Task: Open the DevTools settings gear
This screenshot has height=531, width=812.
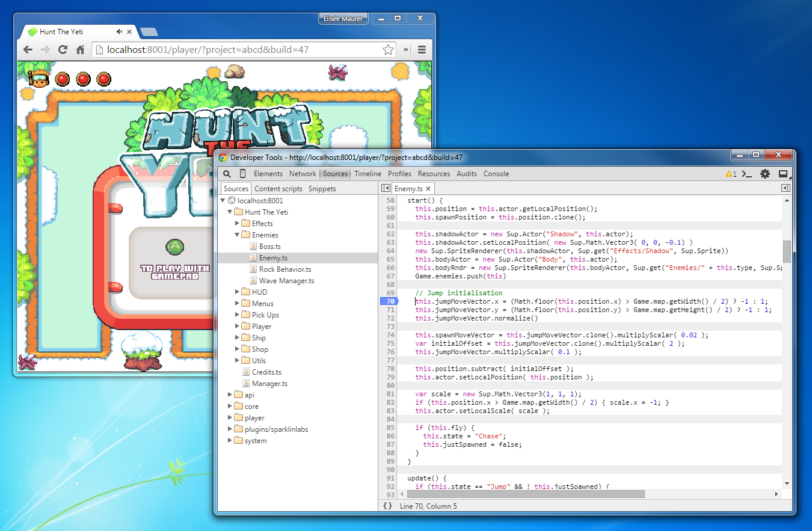Action: click(764, 174)
